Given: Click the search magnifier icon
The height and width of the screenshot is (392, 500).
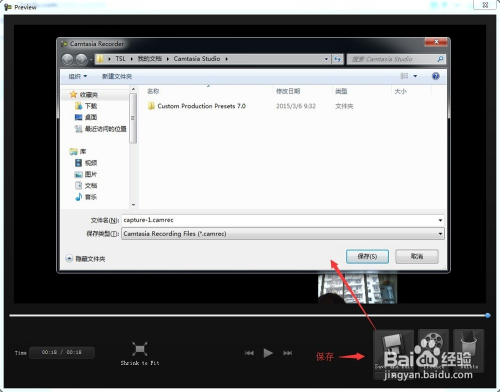Looking at the screenshot, I should [x=440, y=59].
